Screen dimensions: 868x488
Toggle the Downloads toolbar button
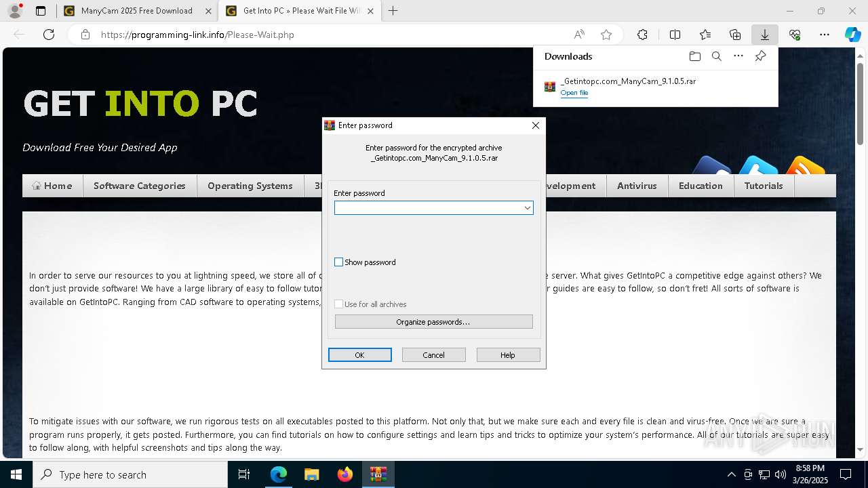click(765, 35)
